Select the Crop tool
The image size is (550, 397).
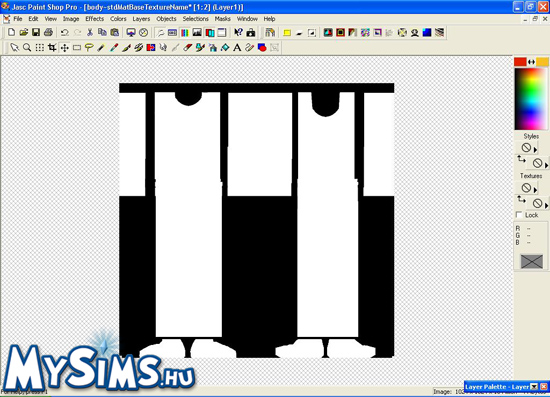pyautogui.click(x=52, y=47)
